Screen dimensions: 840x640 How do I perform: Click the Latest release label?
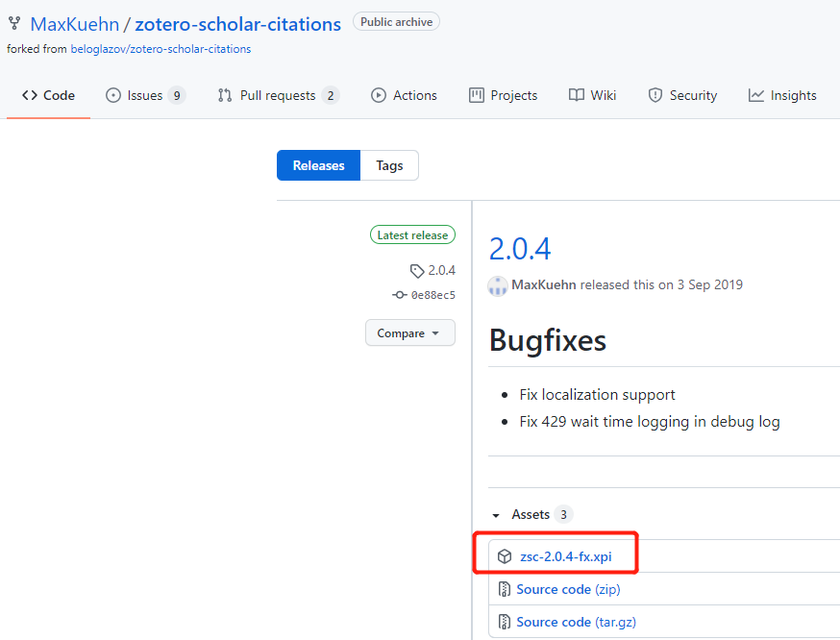[412, 235]
